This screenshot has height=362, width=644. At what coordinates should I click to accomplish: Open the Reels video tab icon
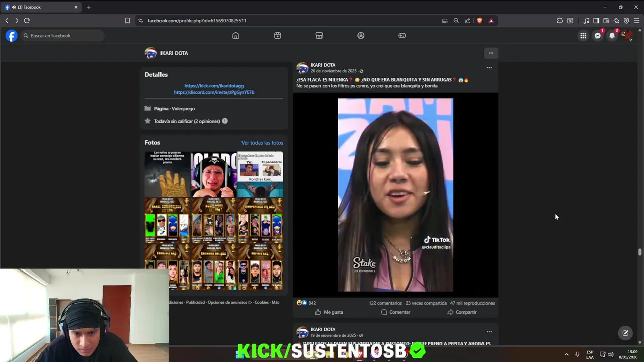point(277,36)
